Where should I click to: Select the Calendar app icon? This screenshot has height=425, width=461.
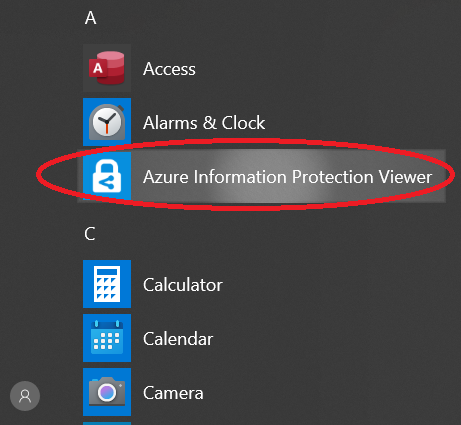point(107,338)
